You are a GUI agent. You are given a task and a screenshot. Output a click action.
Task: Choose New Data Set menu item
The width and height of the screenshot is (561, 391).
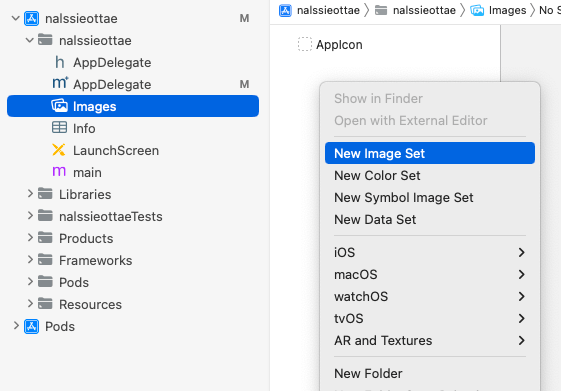pos(430,219)
